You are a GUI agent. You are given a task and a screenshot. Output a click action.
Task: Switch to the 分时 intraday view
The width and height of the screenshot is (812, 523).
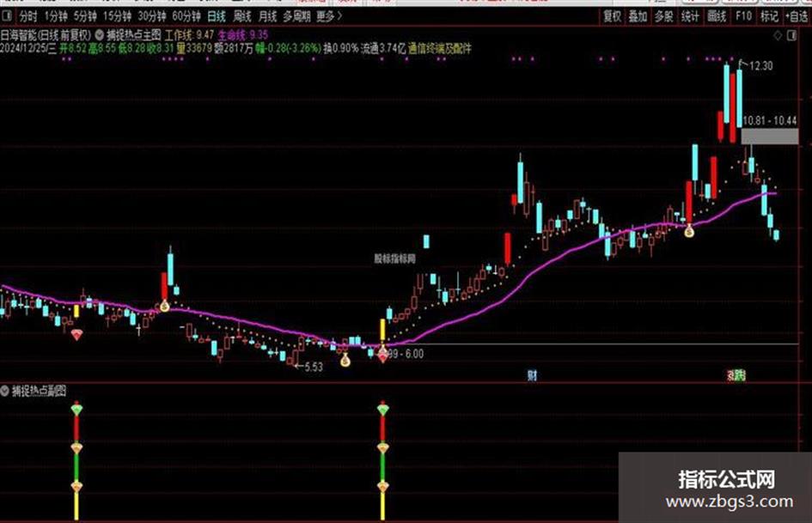click(28, 16)
